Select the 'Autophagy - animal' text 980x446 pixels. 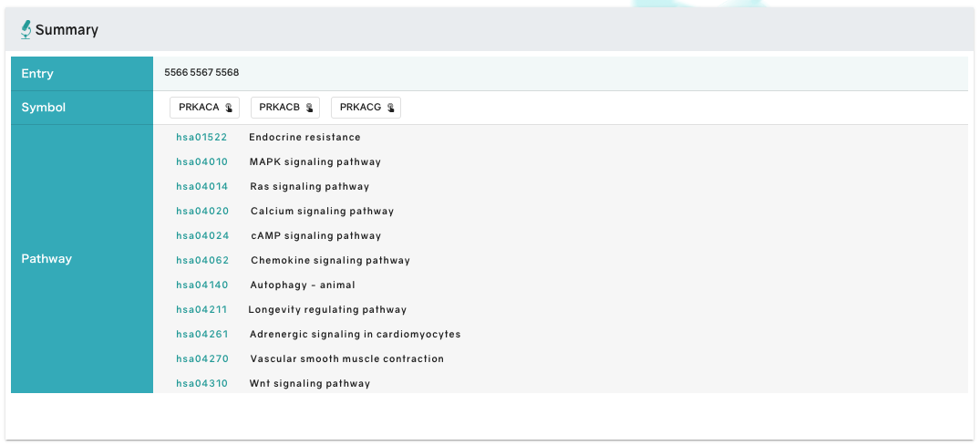click(x=303, y=285)
